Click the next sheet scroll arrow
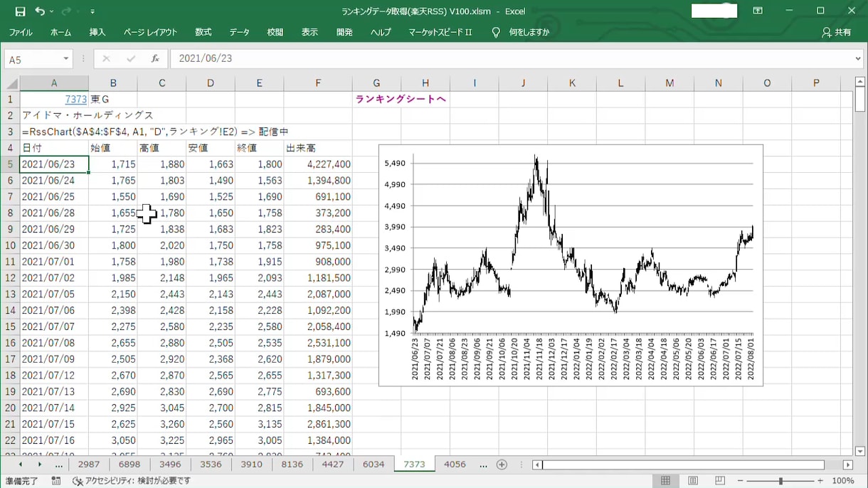This screenshot has width=868, height=488. coord(39,465)
